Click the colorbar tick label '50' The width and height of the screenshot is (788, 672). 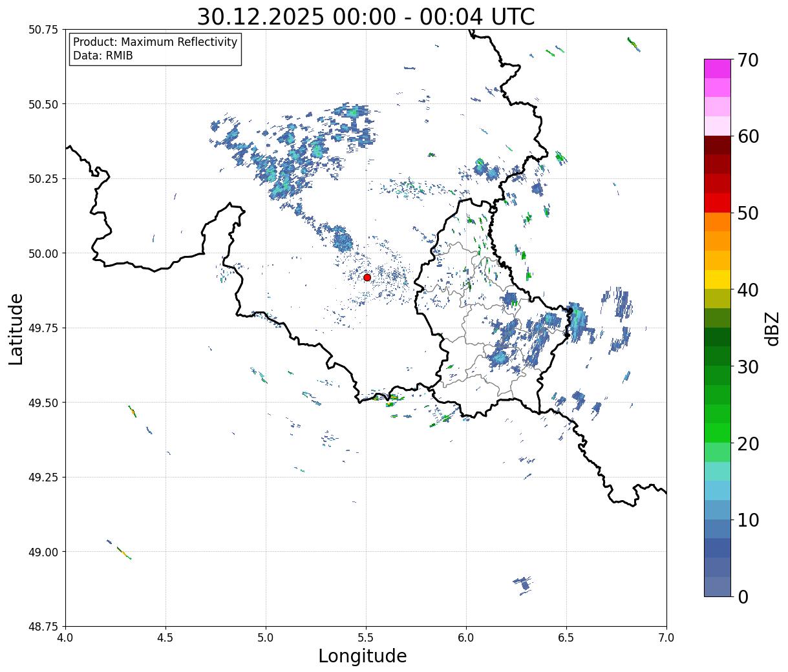click(747, 213)
